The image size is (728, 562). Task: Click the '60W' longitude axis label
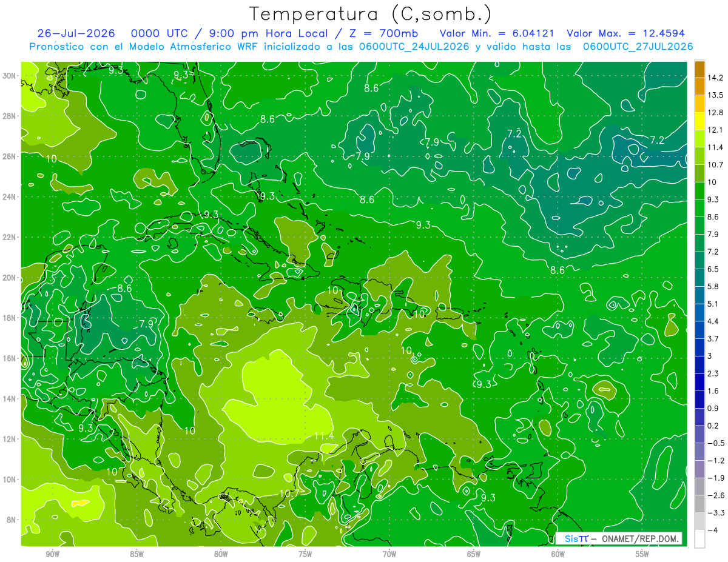coord(558,555)
